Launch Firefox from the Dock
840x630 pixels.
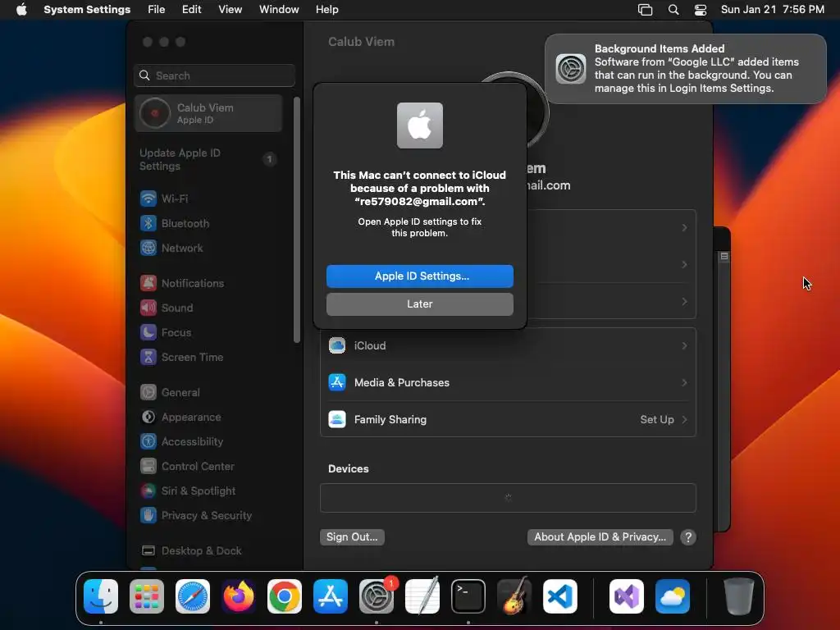point(239,596)
